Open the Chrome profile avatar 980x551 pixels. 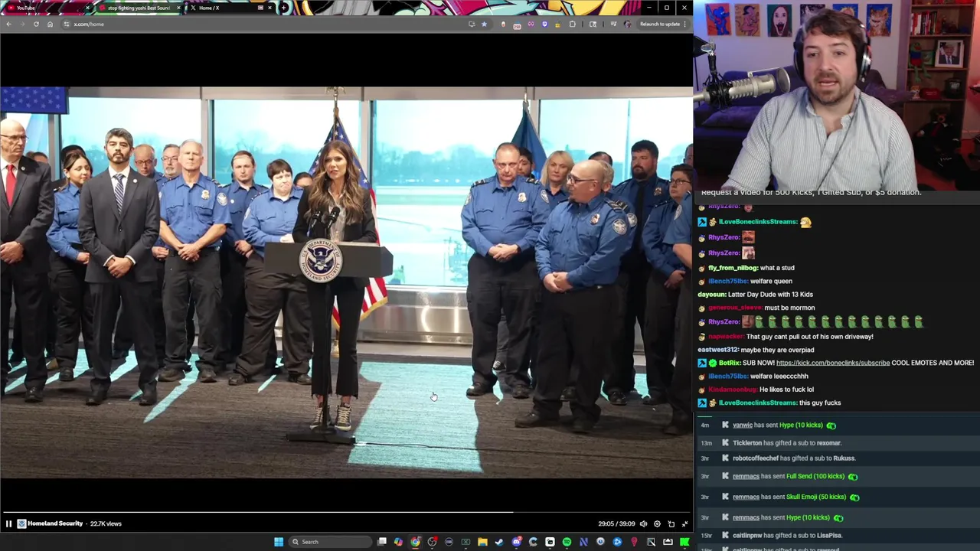tap(627, 24)
